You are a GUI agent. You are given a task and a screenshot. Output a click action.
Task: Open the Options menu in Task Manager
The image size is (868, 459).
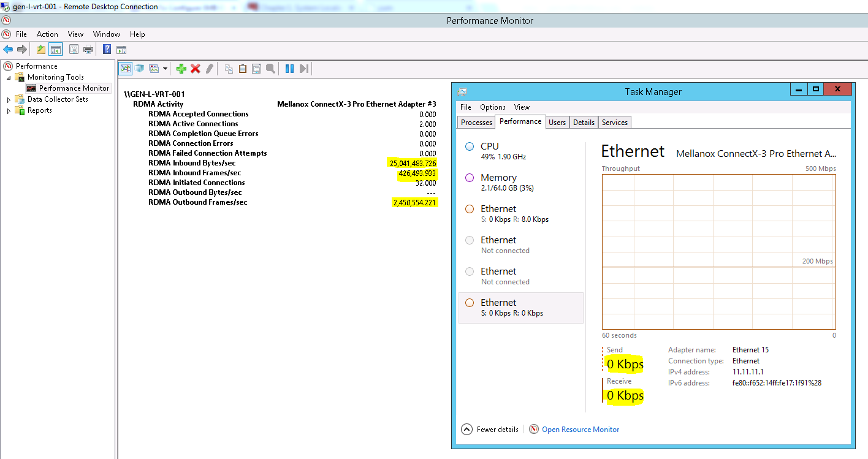tap(492, 107)
